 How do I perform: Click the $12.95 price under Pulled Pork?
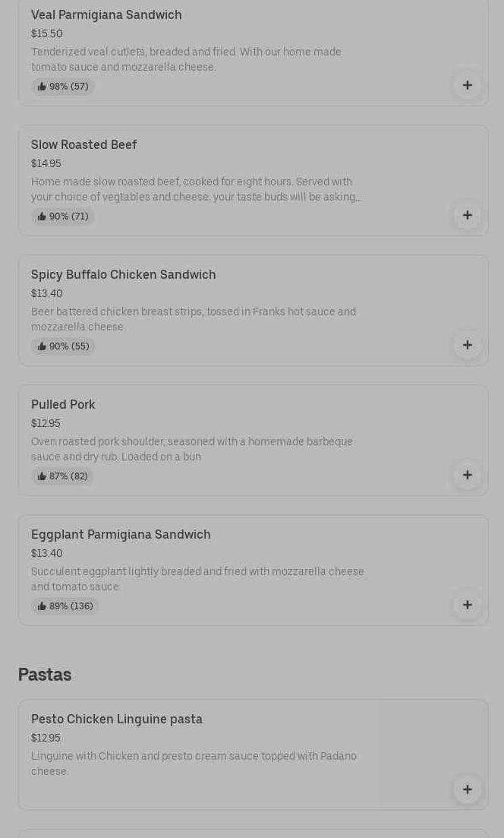pos(46,423)
